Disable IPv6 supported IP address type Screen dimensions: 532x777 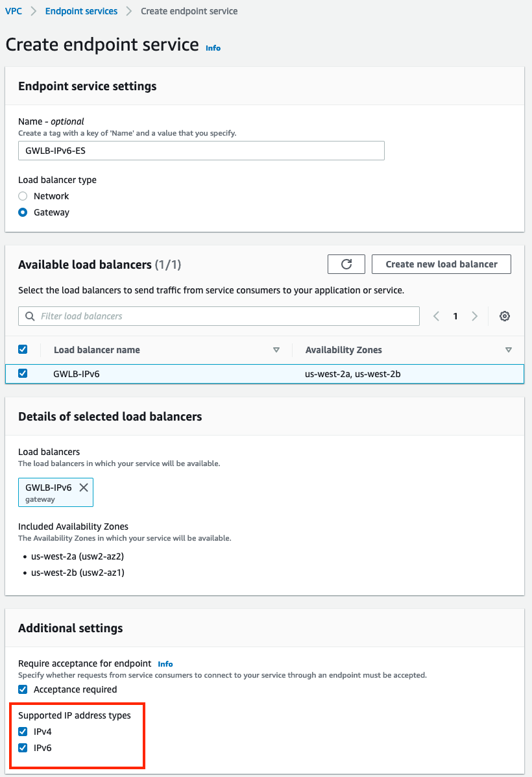(23, 748)
